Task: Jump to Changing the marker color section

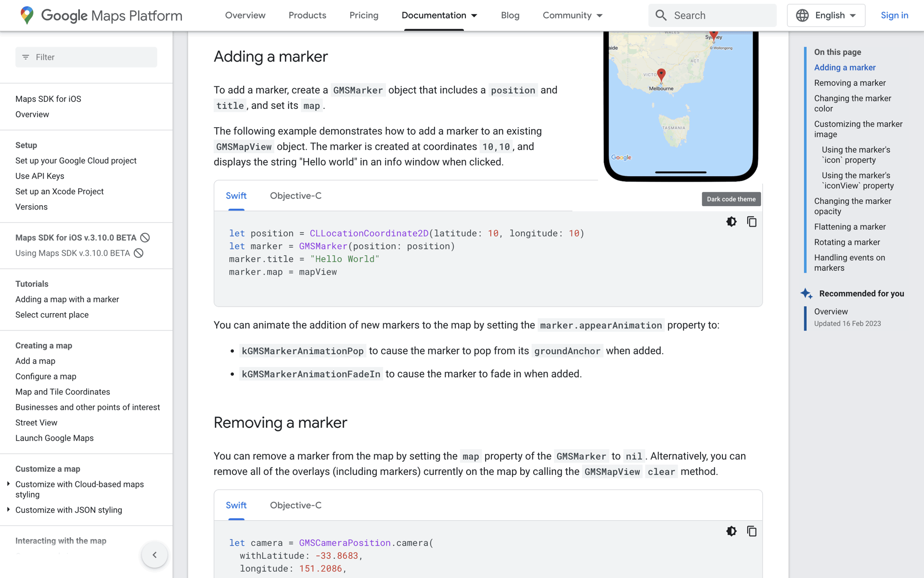Action: tap(852, 103)
